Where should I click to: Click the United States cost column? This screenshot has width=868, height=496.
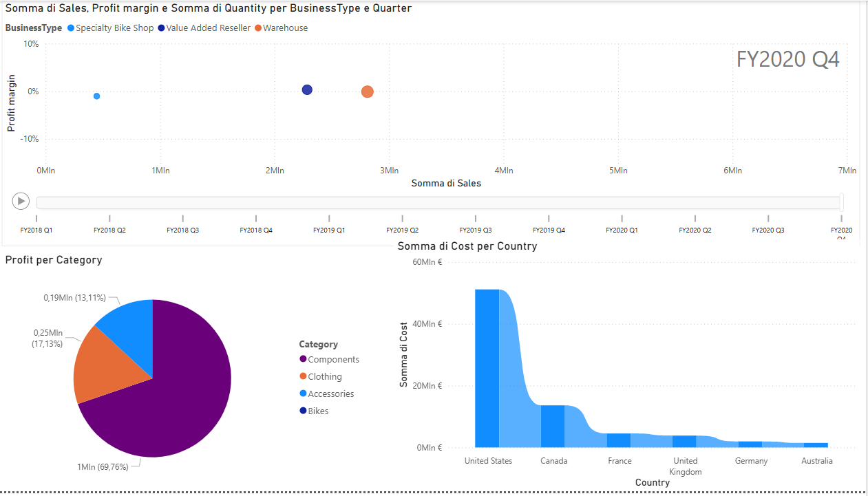tap(487, 368)
